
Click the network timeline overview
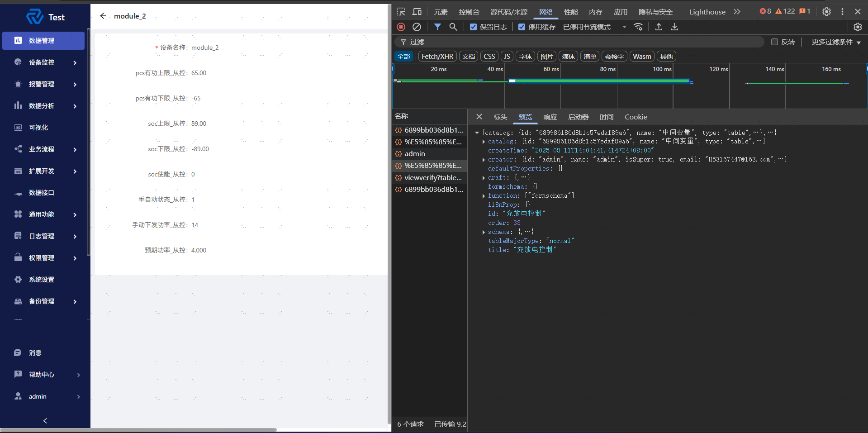(630, 86)
